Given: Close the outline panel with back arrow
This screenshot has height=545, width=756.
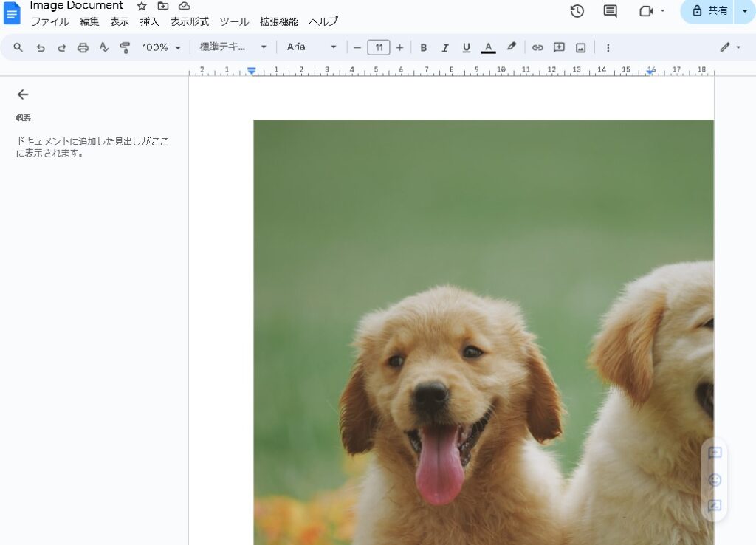Looking at the screenshot, I should click(x=23, y=95).
